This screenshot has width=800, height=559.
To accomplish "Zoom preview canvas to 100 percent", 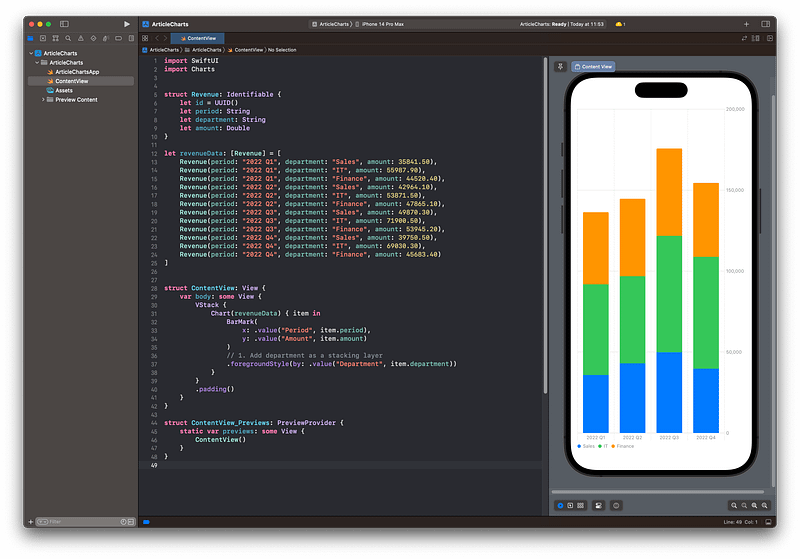I will pyautogui.click(x=744, y=505).
